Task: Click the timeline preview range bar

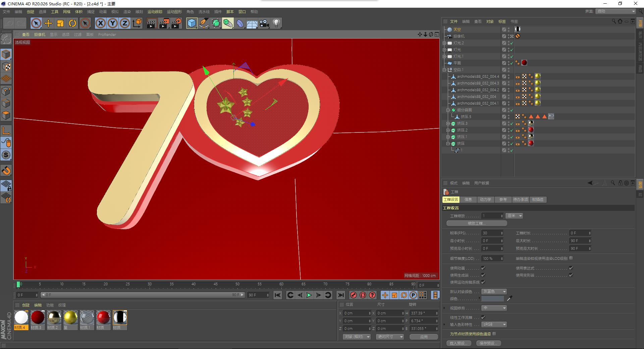Action: [143, 295]
